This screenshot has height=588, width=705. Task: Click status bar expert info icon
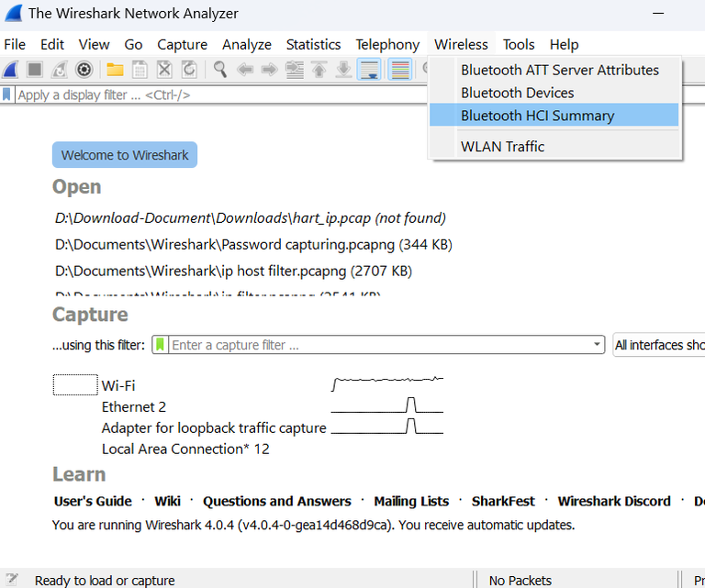12,580
